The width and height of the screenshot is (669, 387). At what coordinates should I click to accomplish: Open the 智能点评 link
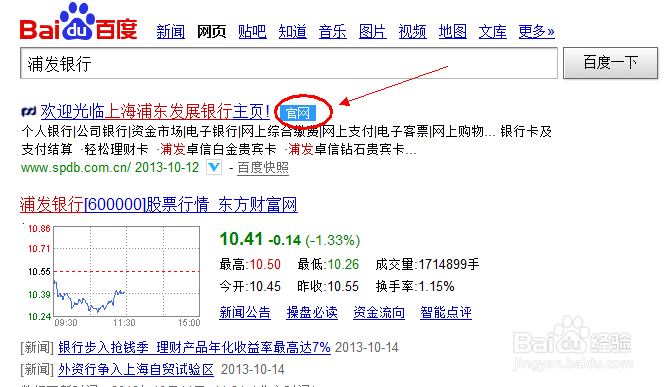click(446, 312)
